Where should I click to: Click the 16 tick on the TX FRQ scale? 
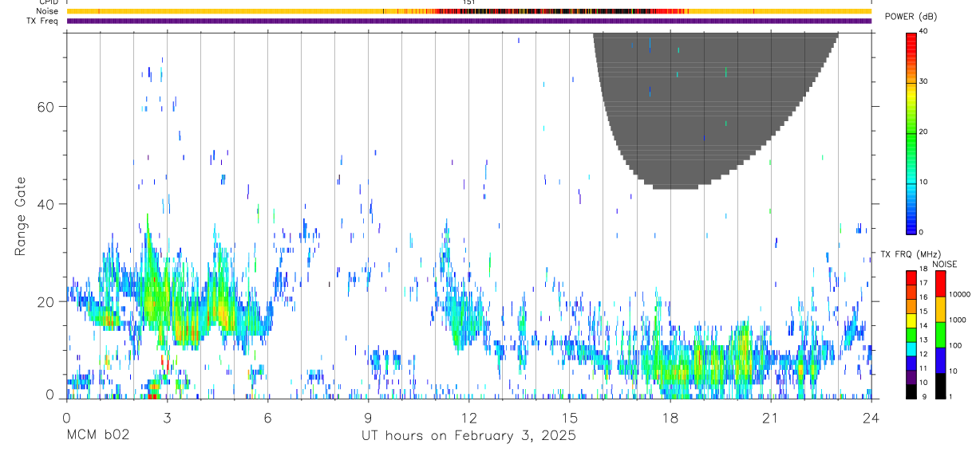[x=923, y=297]
